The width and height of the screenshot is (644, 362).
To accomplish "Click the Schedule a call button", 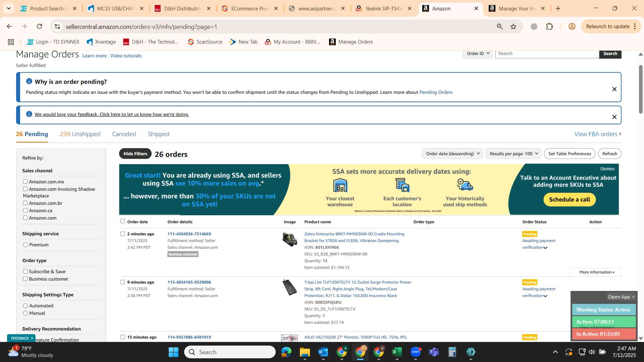I will [x=569, y=199].
